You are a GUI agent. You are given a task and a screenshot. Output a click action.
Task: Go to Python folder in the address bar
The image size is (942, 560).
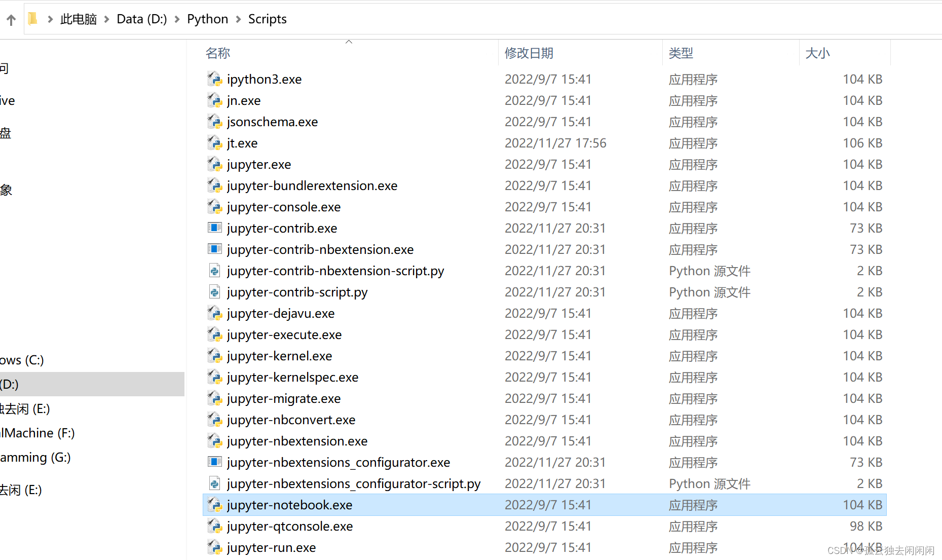coord(208,19)
